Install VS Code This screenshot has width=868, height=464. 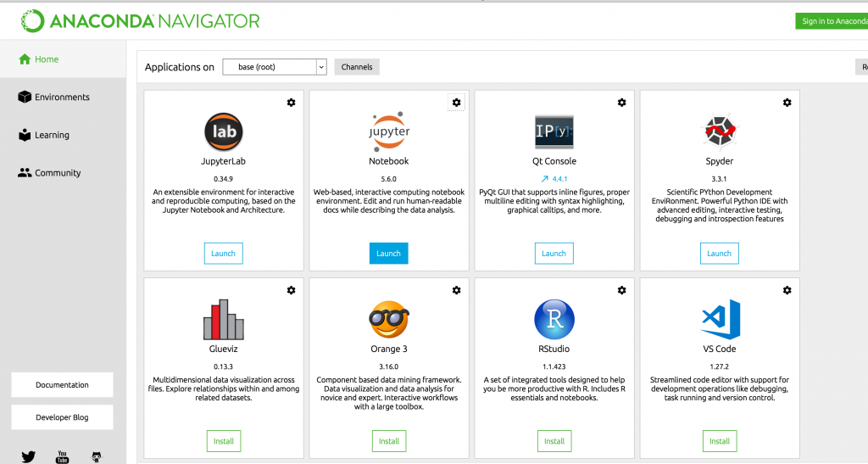coord(720,441)
